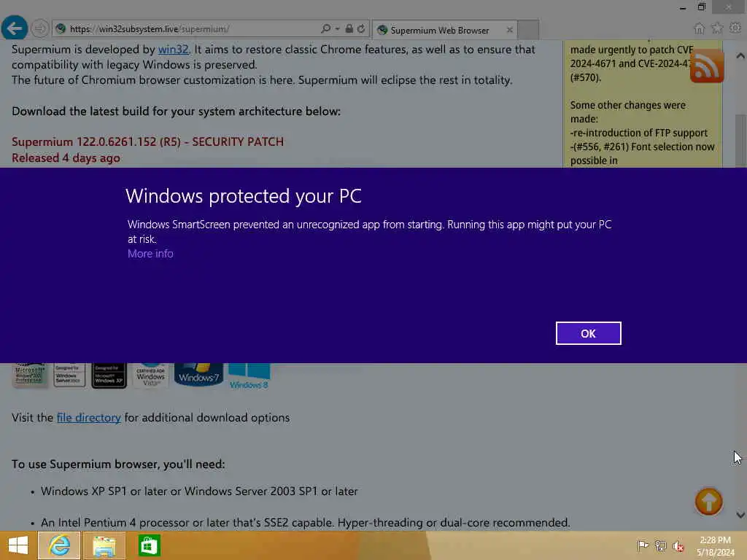Click the browser forward arrow button

40,28
